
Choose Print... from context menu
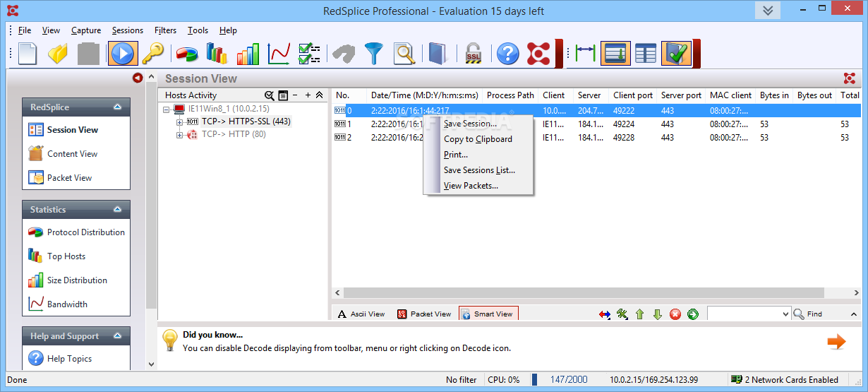click(478, 155)
